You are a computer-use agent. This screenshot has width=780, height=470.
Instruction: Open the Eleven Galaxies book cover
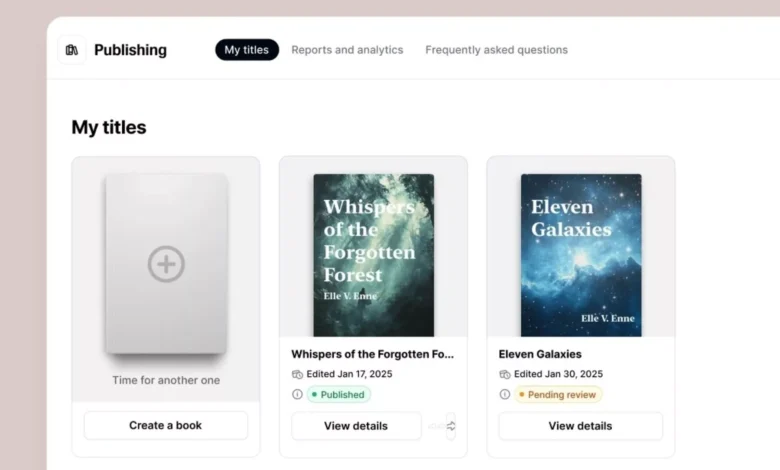tap(581, 255)
